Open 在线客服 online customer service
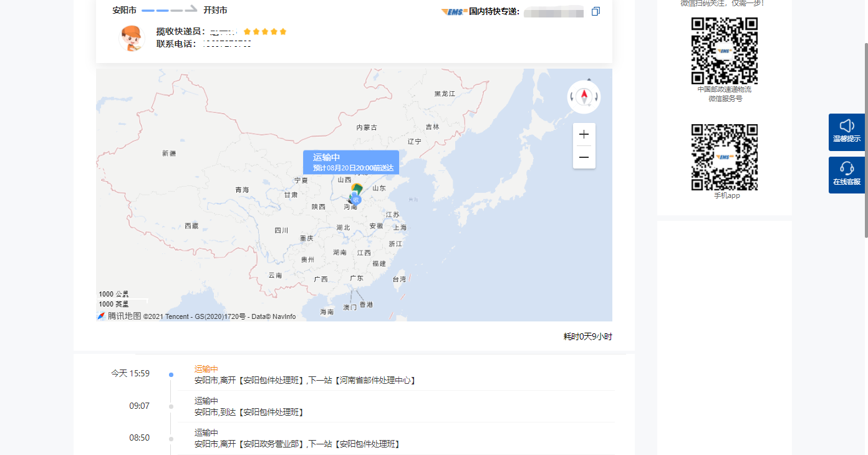Image resolution: width=868 pixels, height=455 pixels. pos(846,175)
